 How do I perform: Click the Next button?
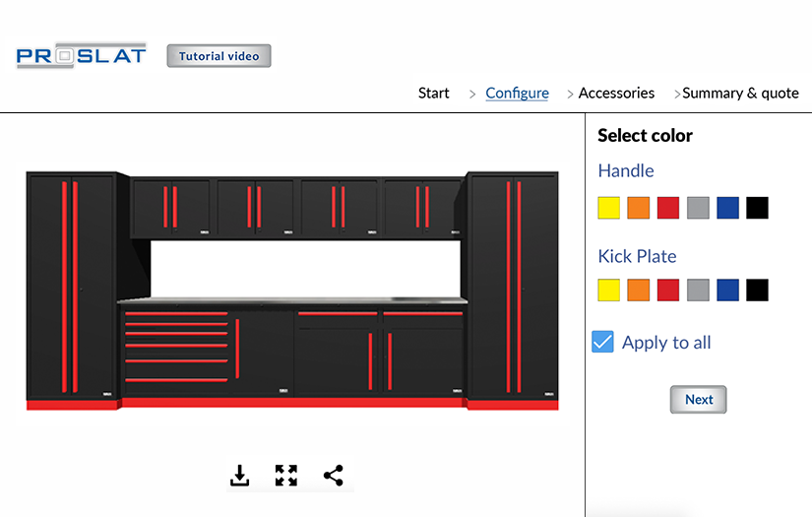[x=699, y=400]
